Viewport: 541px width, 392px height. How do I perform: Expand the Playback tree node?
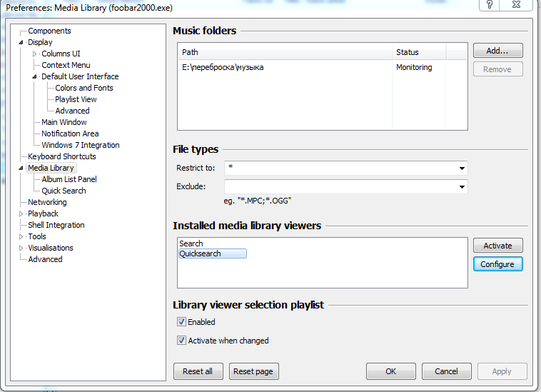21,213
